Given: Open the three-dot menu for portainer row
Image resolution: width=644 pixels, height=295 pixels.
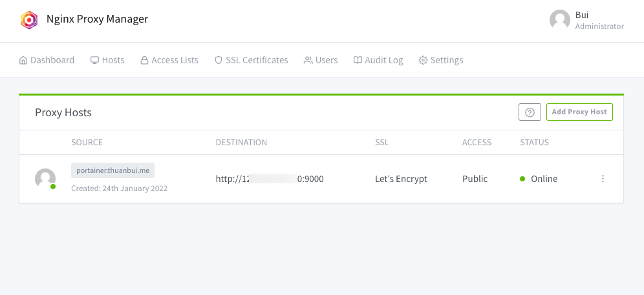Looking at the screenshot, I should pyautogui.click(x=603, y=178).
